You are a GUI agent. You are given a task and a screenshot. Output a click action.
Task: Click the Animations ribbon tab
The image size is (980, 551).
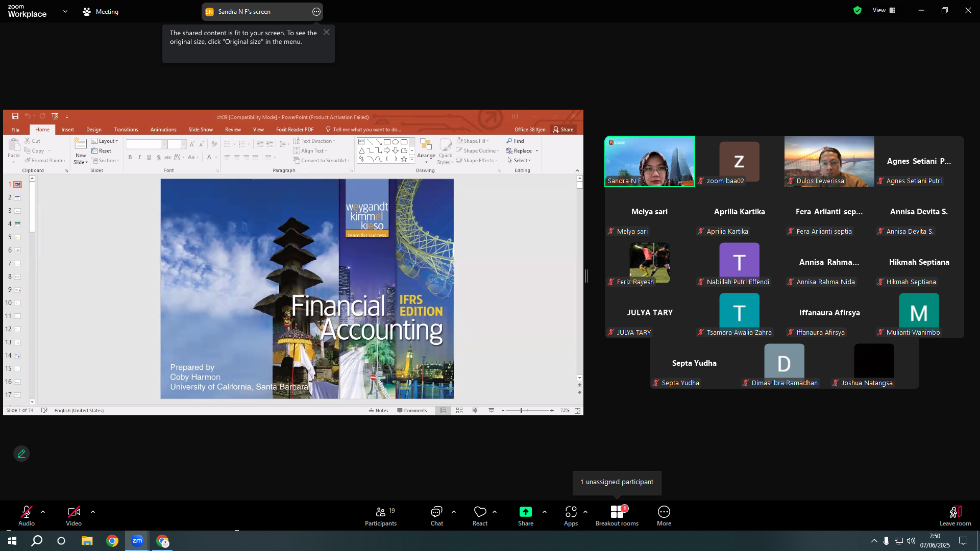coord(163,130)
